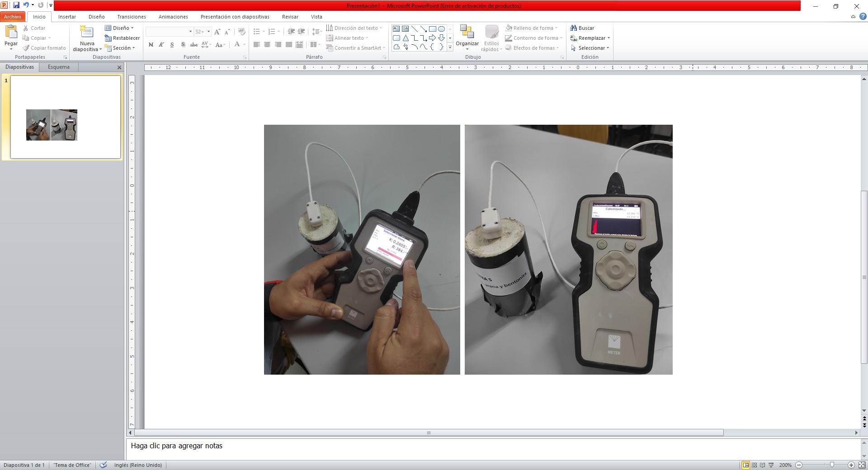868x470 pixels.
Task: Switch to the Transiciones tab
Action: [x=132, y=17]
